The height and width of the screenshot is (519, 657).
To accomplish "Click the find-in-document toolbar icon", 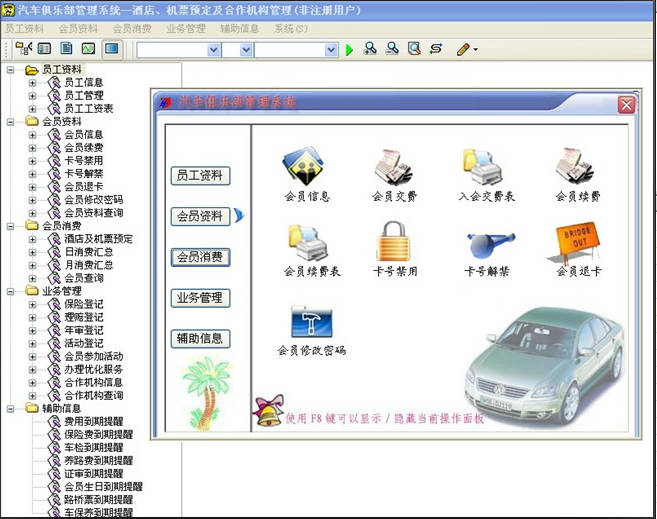I will 414,49.
